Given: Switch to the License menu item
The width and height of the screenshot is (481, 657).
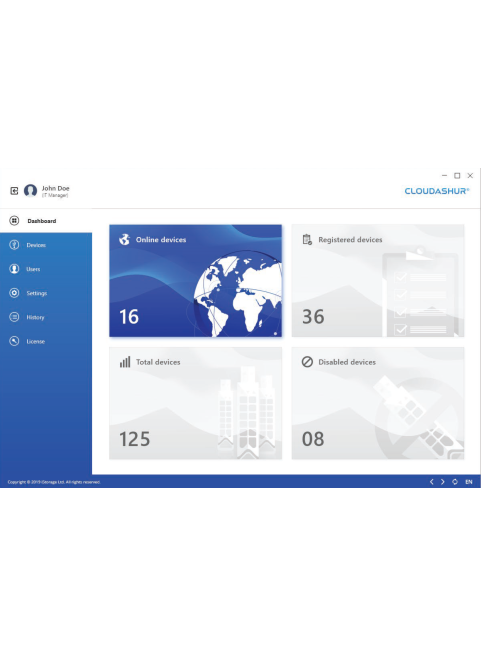Looking at the screenshot, I should 46,341.
